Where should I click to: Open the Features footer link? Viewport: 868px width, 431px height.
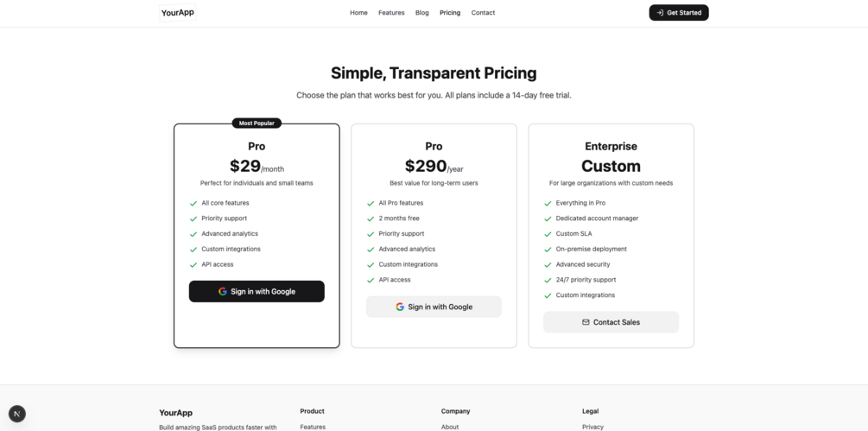(x=313, y=427)
